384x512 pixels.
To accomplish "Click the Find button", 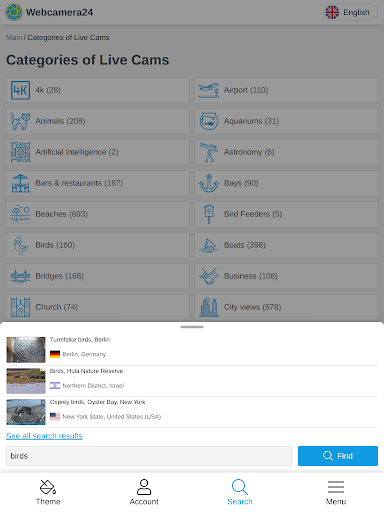I will [x=338, y=456].
